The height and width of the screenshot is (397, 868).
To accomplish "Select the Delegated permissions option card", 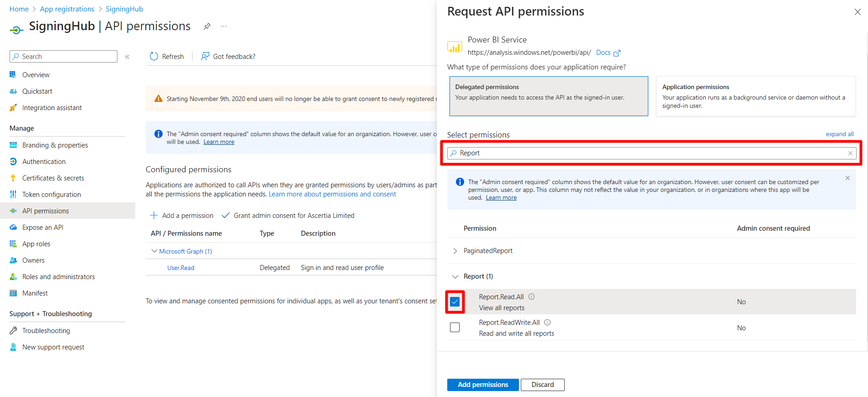I will point(549,96).
